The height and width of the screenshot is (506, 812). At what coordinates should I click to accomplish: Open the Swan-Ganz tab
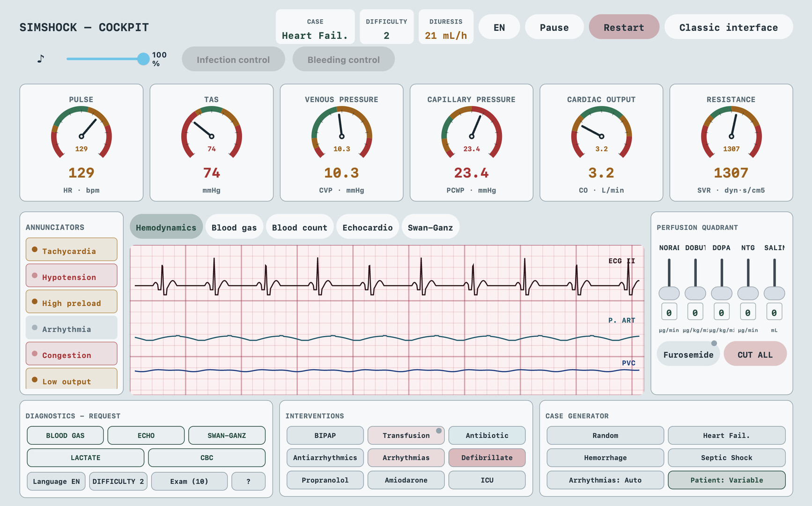(430, 227)
